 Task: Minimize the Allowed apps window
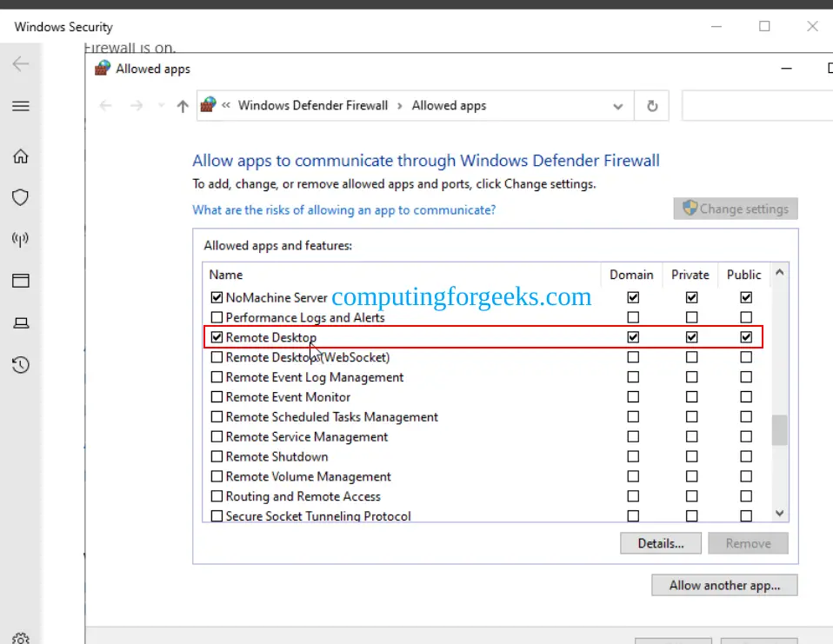tap(786, 69)
